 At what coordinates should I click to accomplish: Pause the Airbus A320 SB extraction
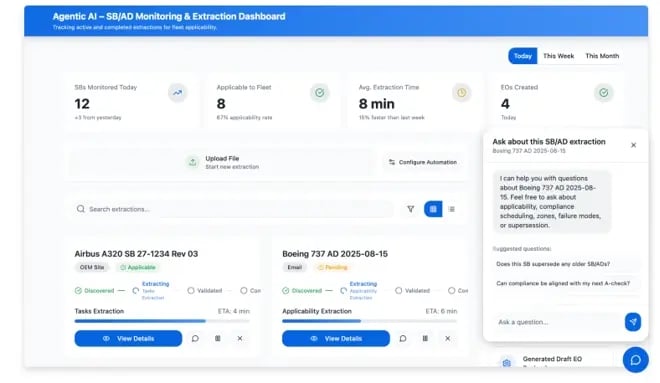point(218,338)
